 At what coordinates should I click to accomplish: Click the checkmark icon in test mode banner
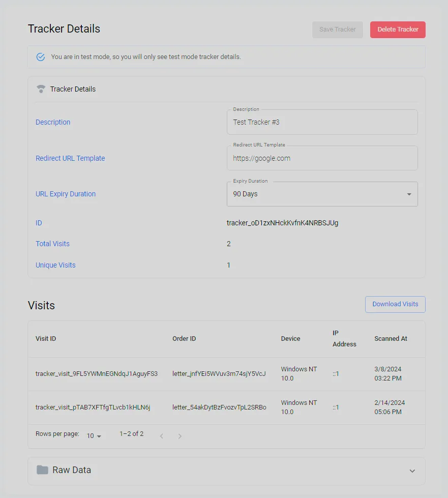pos(40,56)
